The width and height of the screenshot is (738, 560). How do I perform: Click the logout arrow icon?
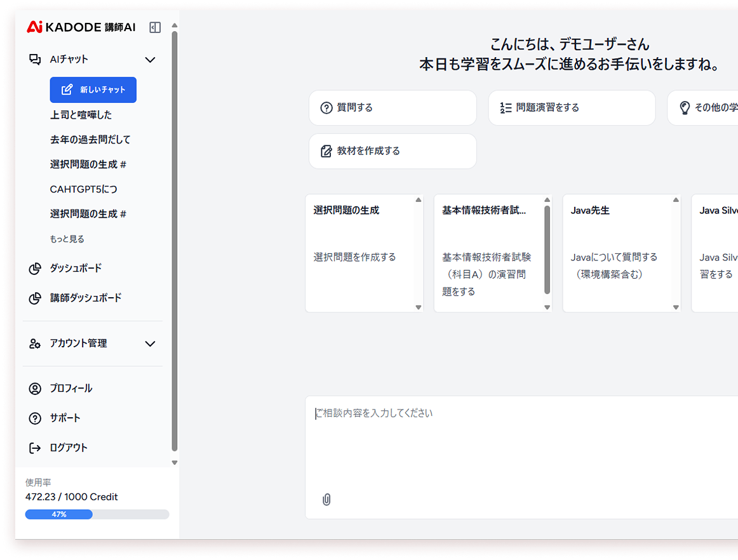click(35, 448)
